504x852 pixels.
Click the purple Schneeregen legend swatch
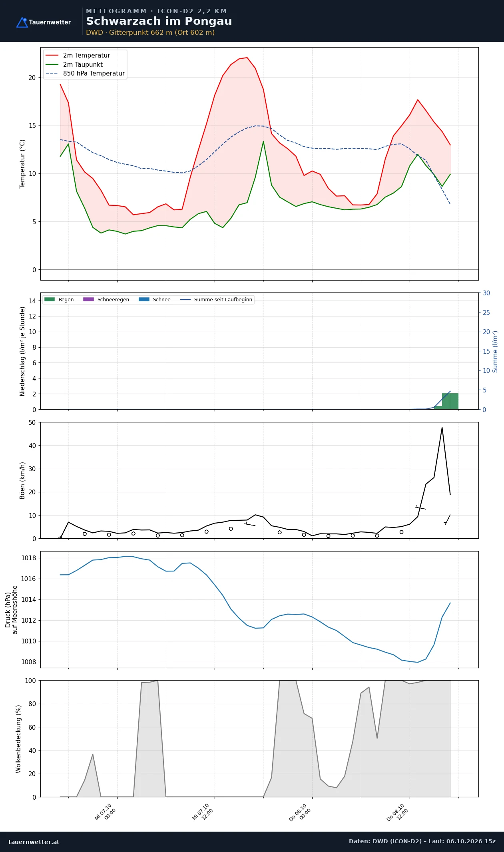pyautogui.click(x=88, y=299)
